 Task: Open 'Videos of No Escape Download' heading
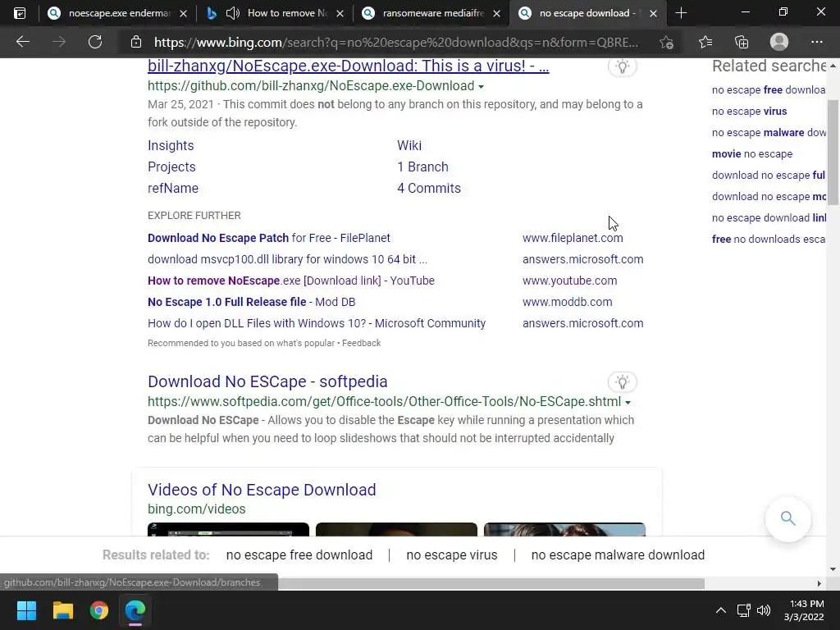(x=262, y=490)
